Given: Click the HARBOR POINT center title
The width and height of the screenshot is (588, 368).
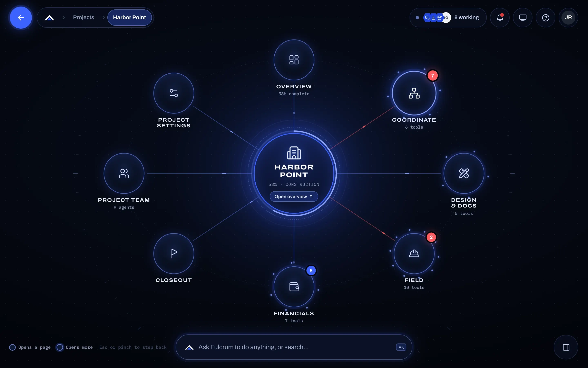Looking at the screenshot, I should (x=294, y=171).
